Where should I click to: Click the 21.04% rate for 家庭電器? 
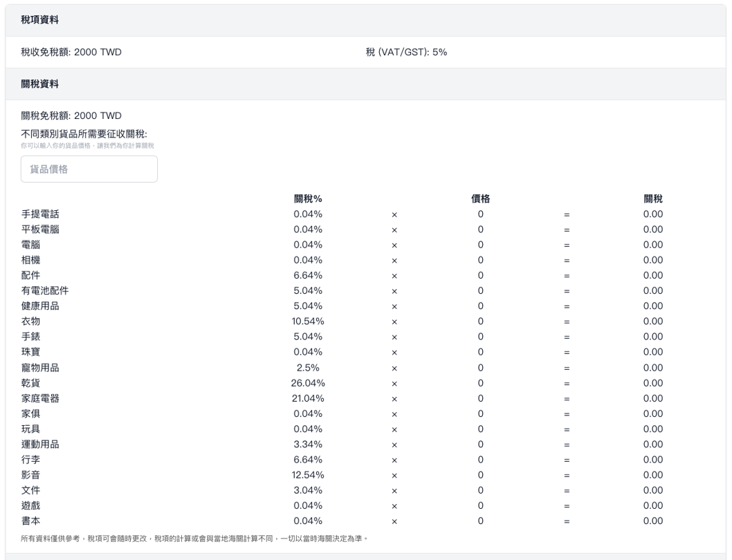(308, 398)
